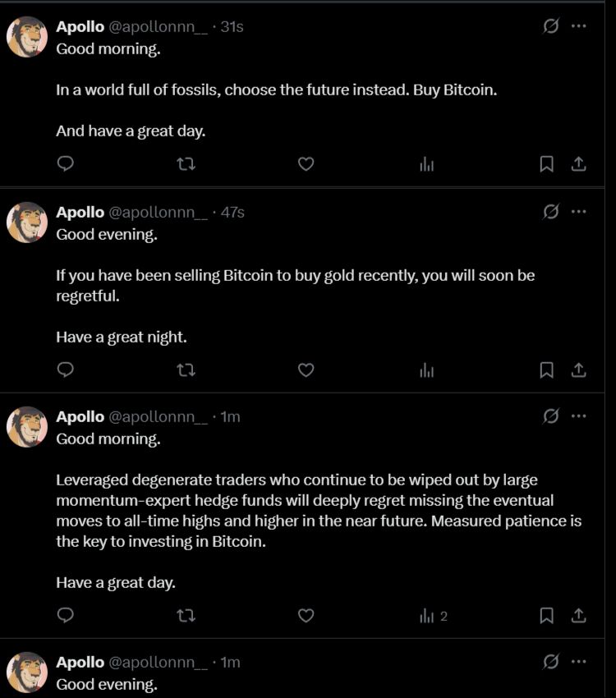
Task: Open the 47s timestamp on the gold tweet
Action: [232, 212]
